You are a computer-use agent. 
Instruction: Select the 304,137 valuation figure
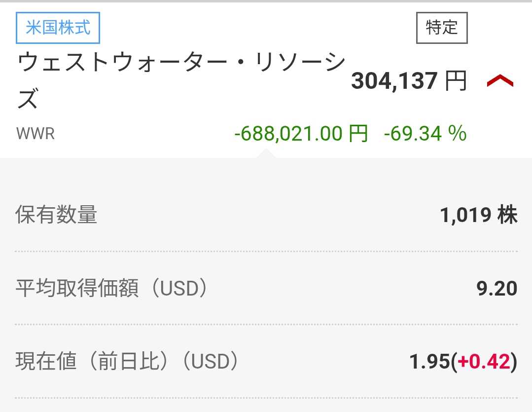tap(394, 81)
